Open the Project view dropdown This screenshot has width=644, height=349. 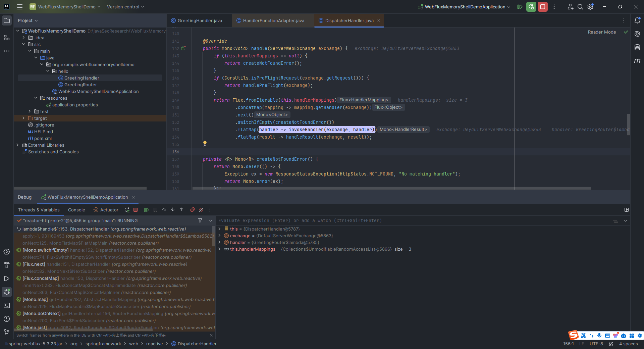[28, 20]
